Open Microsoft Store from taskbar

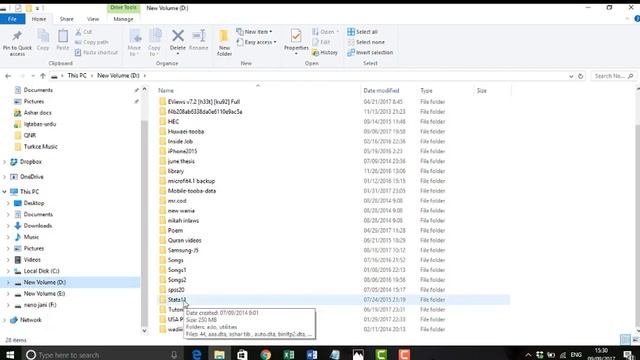pyautogui.click(x=242, y=354)
